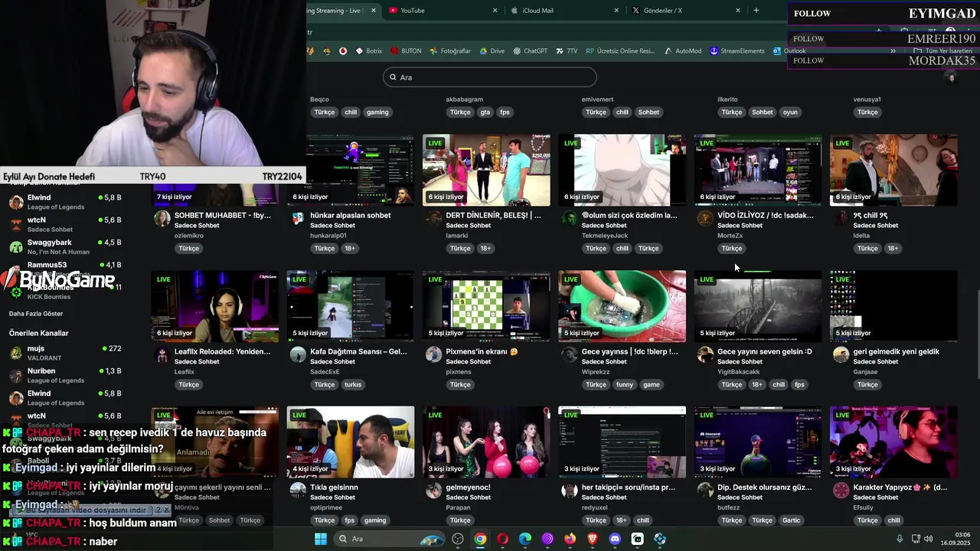Open Nuriben avatar under Önerilen Kanallar
The image size is (980, 551).
pos(15,375)
